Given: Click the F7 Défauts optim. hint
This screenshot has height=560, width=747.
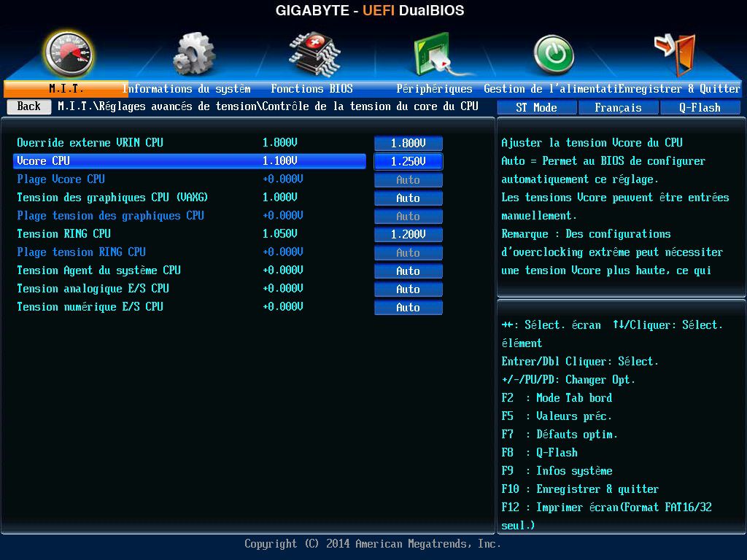Looking at the screenshot, I should [x=560, y=435].
